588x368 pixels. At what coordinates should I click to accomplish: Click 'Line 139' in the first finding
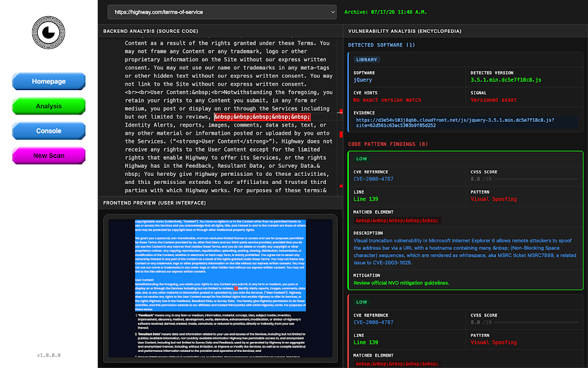(366, 199)
